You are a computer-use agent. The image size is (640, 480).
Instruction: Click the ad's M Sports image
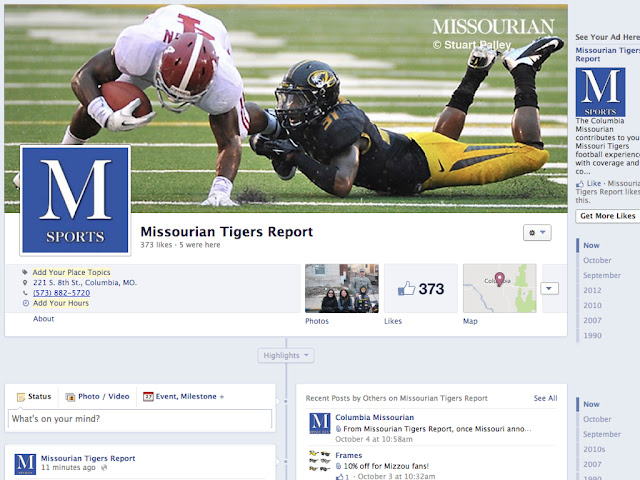pyautogui.click(x=600, y=92)
